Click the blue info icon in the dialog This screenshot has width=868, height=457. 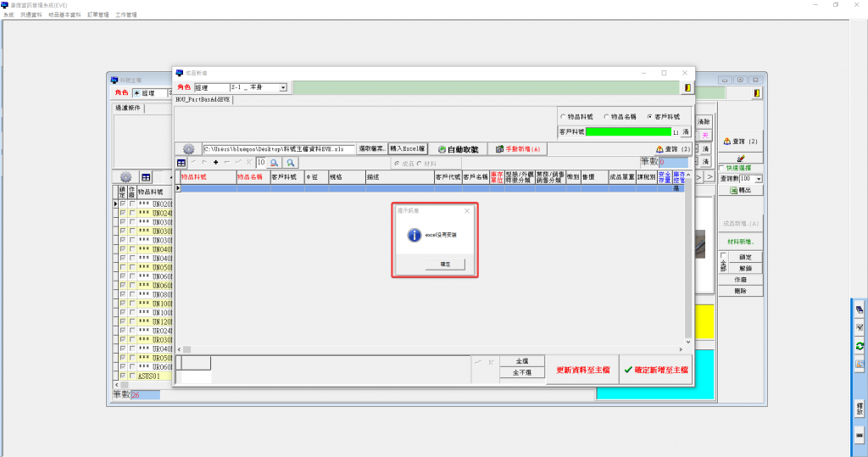pyautogui.click(x=414, y=235)
